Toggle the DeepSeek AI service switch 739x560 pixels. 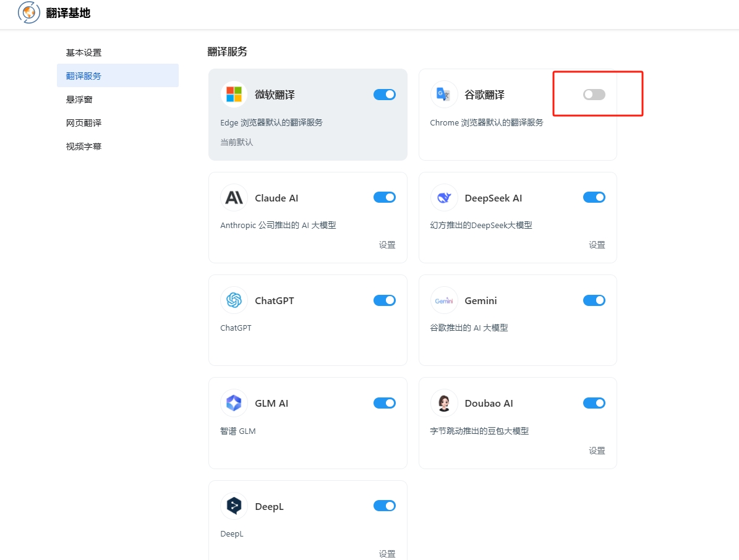point(594,197)
